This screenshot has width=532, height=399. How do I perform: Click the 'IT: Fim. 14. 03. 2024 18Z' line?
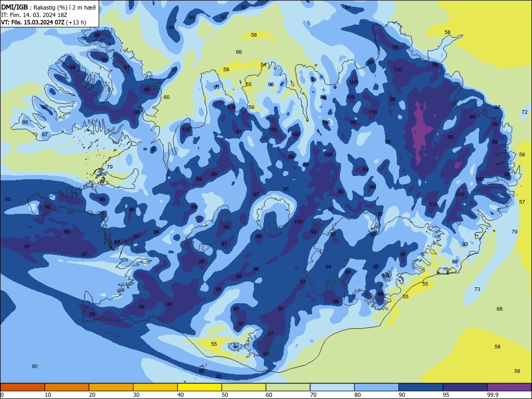point(35,15)
